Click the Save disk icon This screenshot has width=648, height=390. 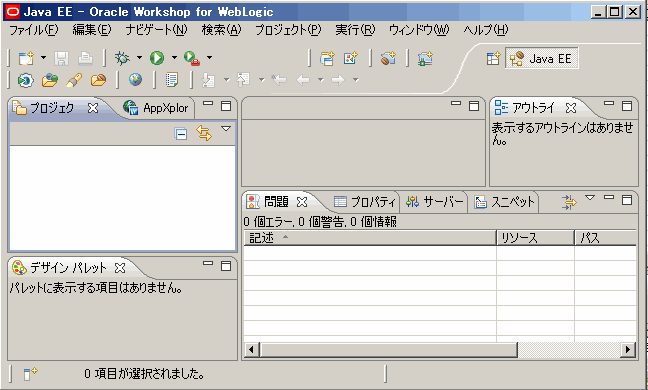pyautogui.click(x=61, y=58)
